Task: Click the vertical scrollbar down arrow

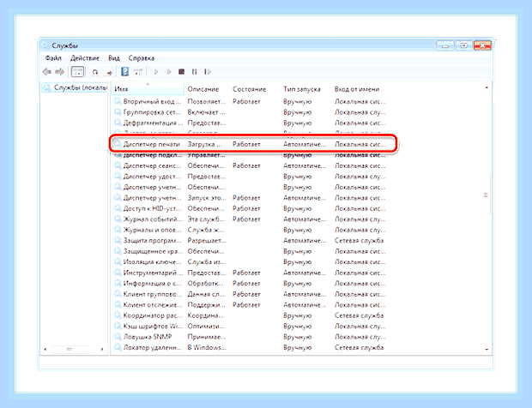Action: pyautogui.click(x=487, y=350)
